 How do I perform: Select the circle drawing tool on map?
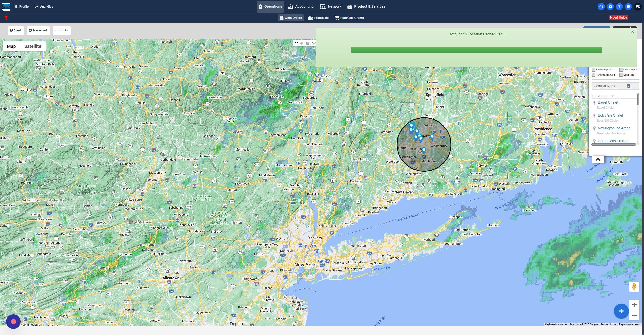point(302,43)
